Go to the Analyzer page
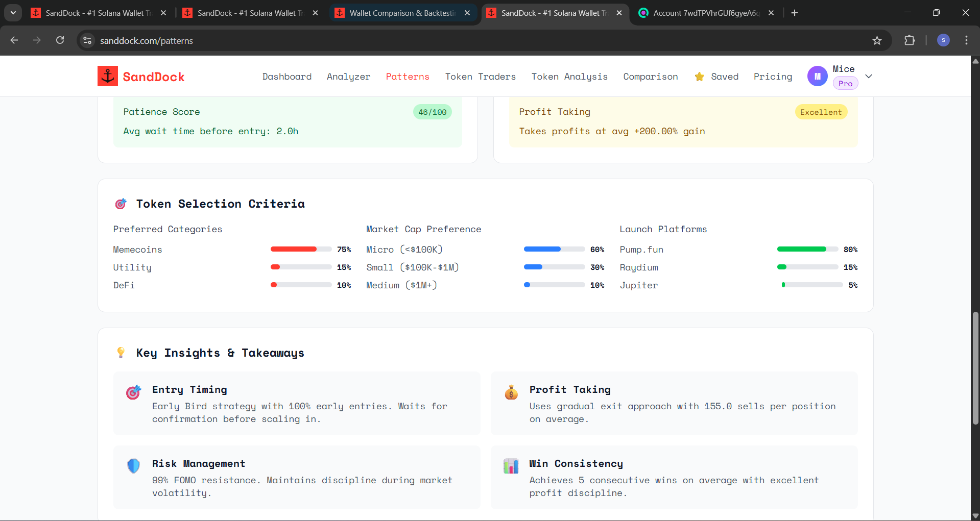The height and width of the screenshot is (521, 980). (349, 77)
